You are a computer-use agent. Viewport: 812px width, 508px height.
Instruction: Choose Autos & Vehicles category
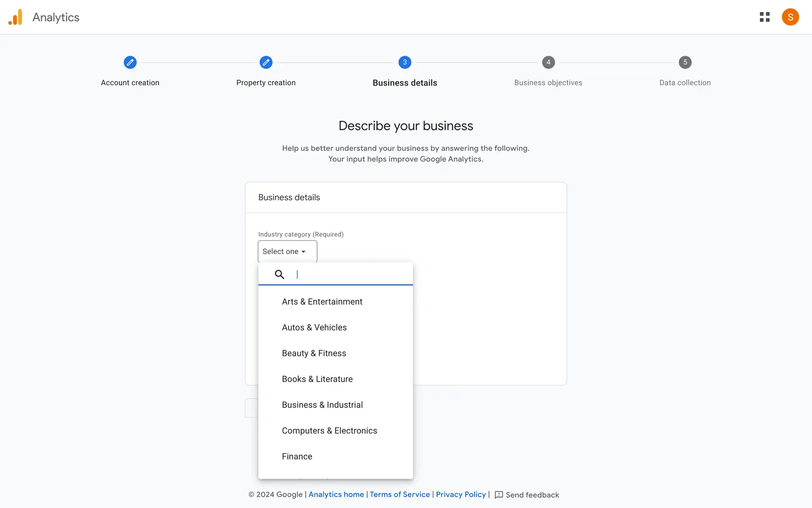point(314,328)
